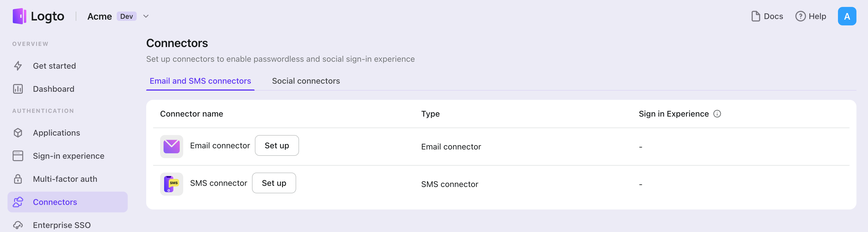The image size is (868, 232).
Task: Click the Logto logo icon
Action: 18,16
